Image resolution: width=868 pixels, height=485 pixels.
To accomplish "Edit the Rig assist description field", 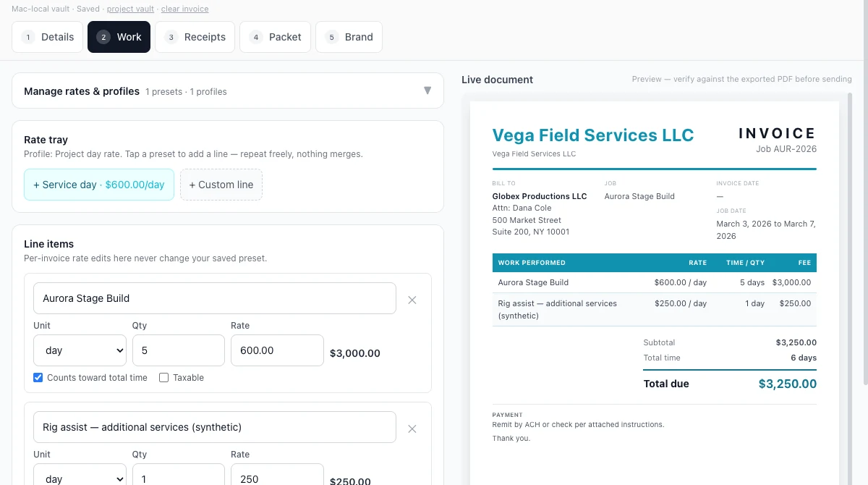I will tap(215, 427).
